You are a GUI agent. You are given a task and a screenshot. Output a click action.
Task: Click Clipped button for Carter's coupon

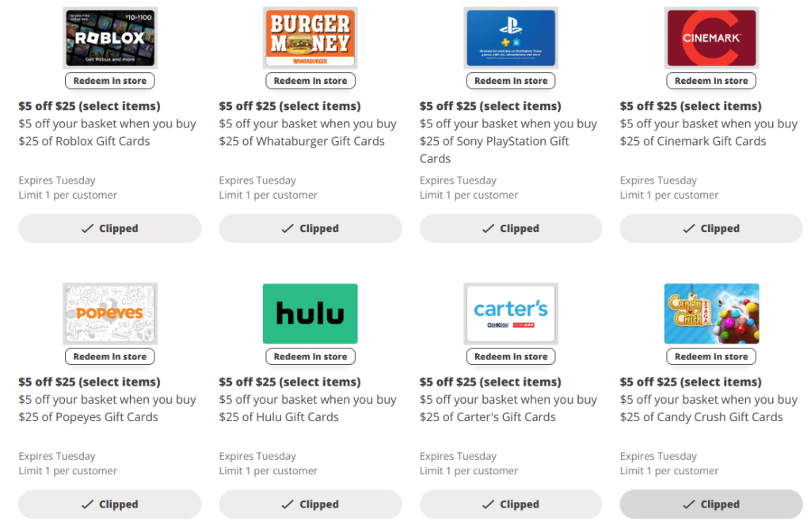coord(511,504)
